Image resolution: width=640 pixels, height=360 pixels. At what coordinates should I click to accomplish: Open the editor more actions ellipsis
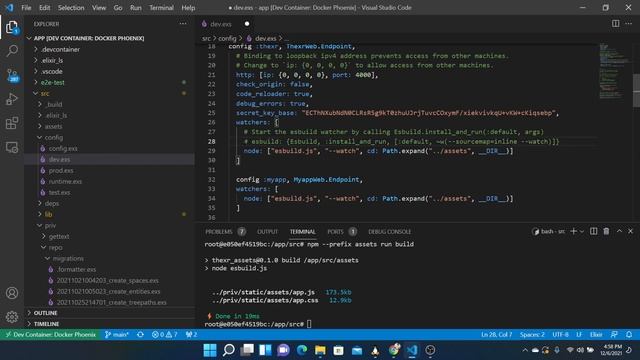[629, 24]
